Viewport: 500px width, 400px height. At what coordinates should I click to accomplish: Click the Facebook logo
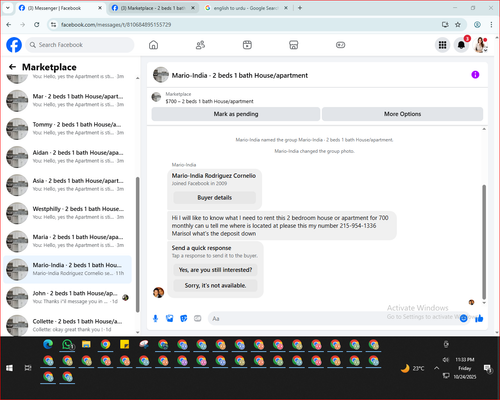pos(14,45)
